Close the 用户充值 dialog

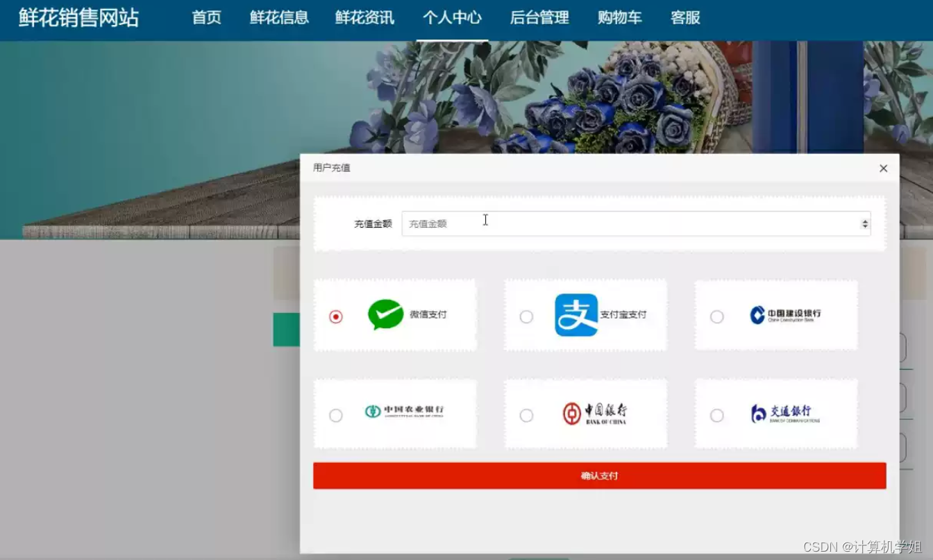coord(883,168)
